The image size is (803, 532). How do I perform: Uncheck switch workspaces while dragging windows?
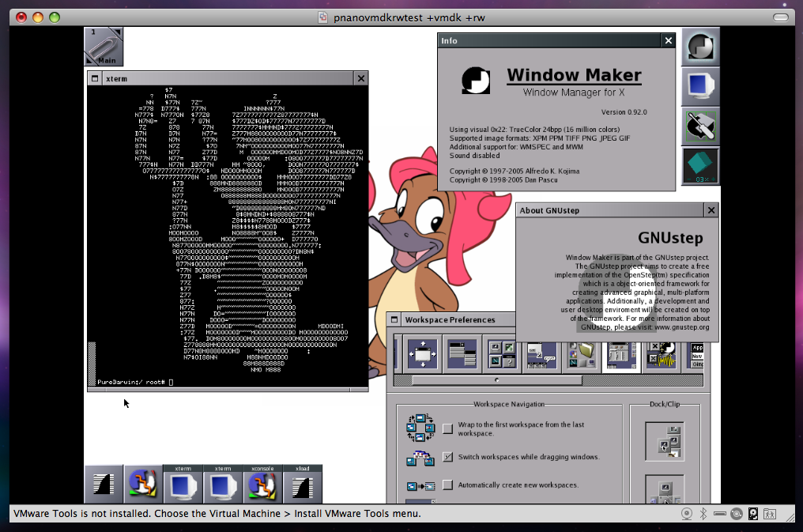tap(447, 457)
